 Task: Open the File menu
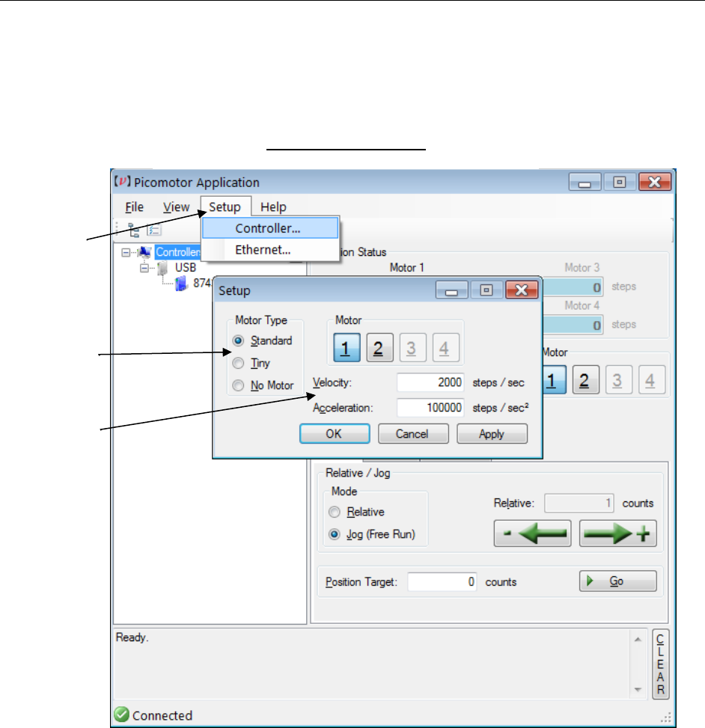tap(134, 207)
